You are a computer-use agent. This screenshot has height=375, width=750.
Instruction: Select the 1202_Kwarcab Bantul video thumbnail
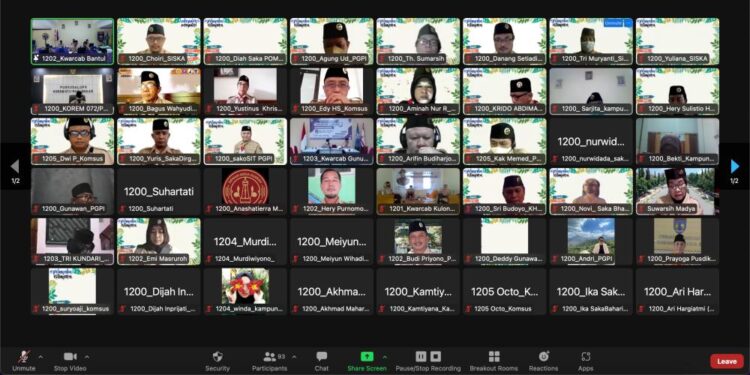click(x=73, y=41)
